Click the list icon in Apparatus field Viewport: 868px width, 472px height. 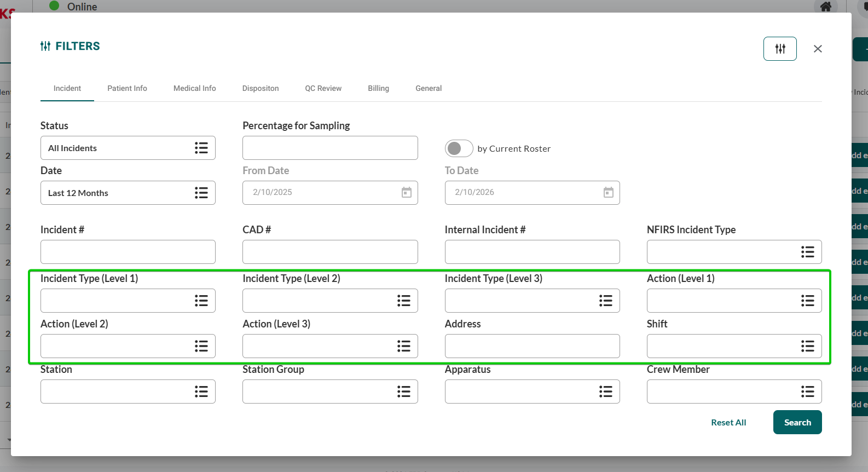click(605, 392)
